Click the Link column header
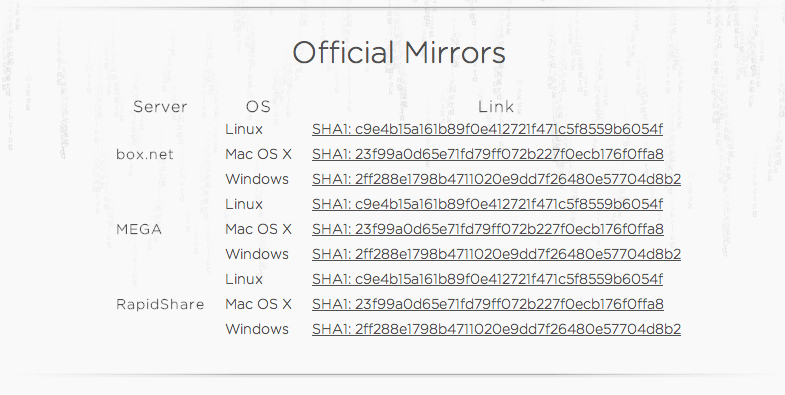This screenshot has height=395, width=785. (x=496, y=107)
